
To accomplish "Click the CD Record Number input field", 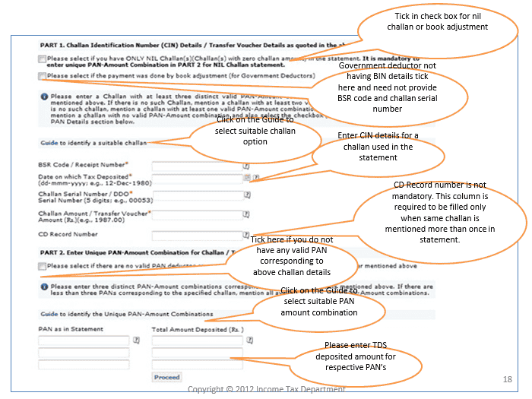I will 197,235.
